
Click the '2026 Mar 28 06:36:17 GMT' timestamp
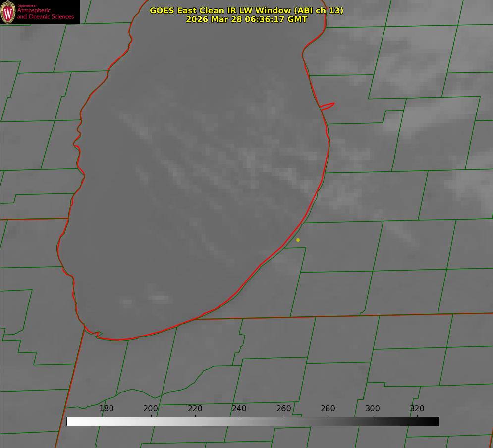pyautogui.click(x=247, y=19)
